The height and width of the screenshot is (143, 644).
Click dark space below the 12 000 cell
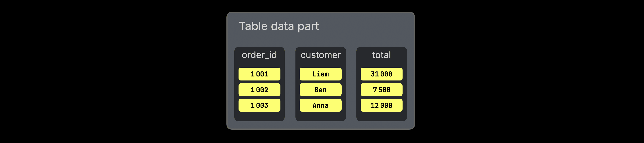(381, 116)
